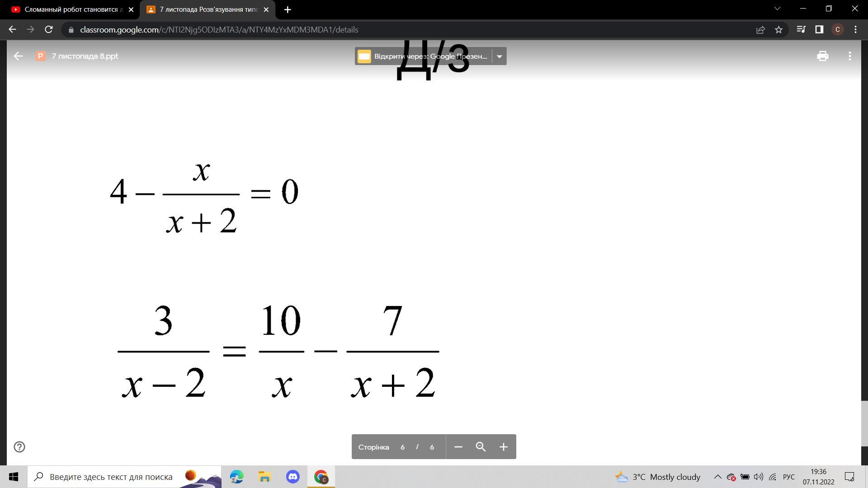
Task: Open Discord from the taskbar
Action: point(293,477)
